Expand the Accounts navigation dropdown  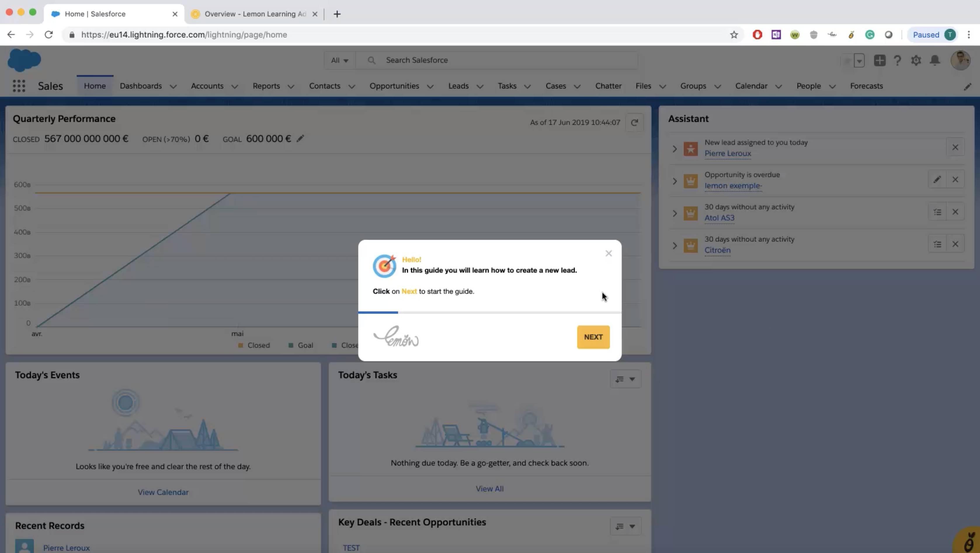(x=234, y=86)
